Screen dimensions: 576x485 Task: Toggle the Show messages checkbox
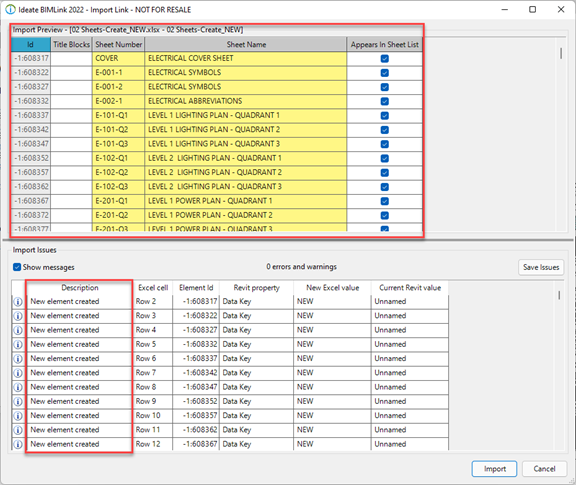point(17,267)
